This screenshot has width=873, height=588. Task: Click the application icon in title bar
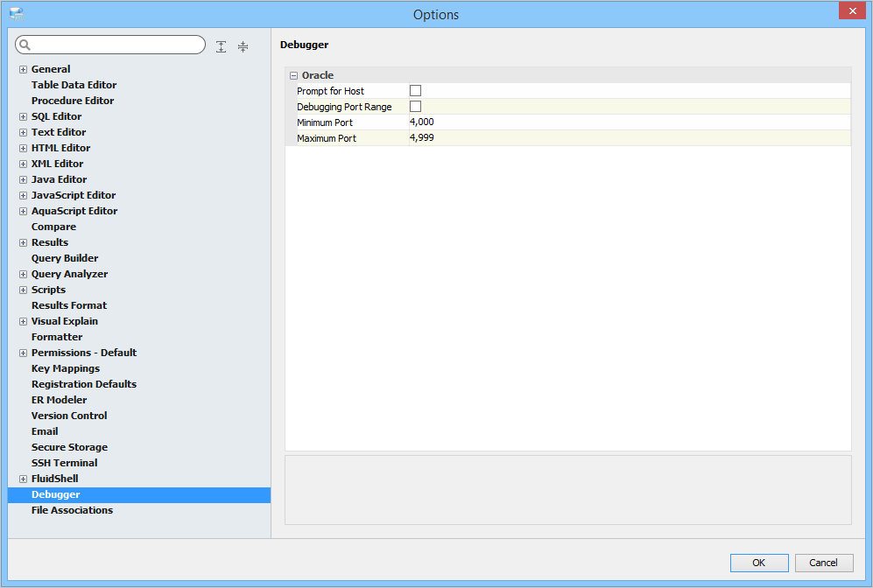pyautogui.click(x=17, y=15)
